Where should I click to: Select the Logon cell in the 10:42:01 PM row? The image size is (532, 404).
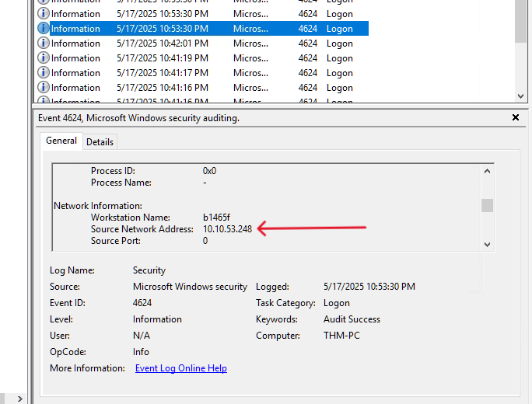pyautogui.click(x=339, y=44)
